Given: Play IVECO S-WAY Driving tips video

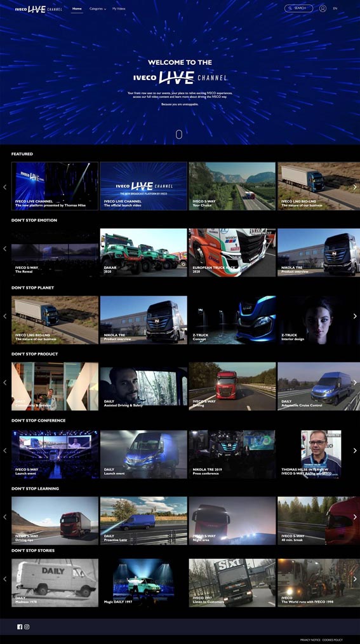Looking at the screenshot, I should point(55,521).
